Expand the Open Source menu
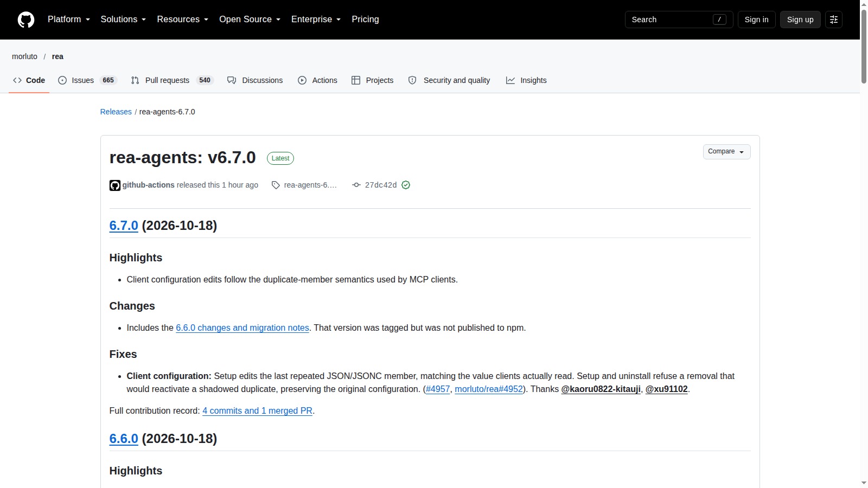The image size is (868, 488). 250,20
